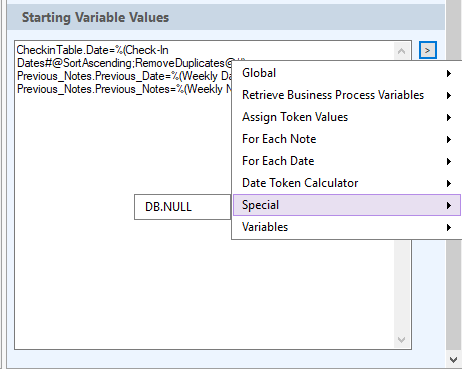
Task: Click the text box scroll-up arrow
Action: tap(401, 51)
